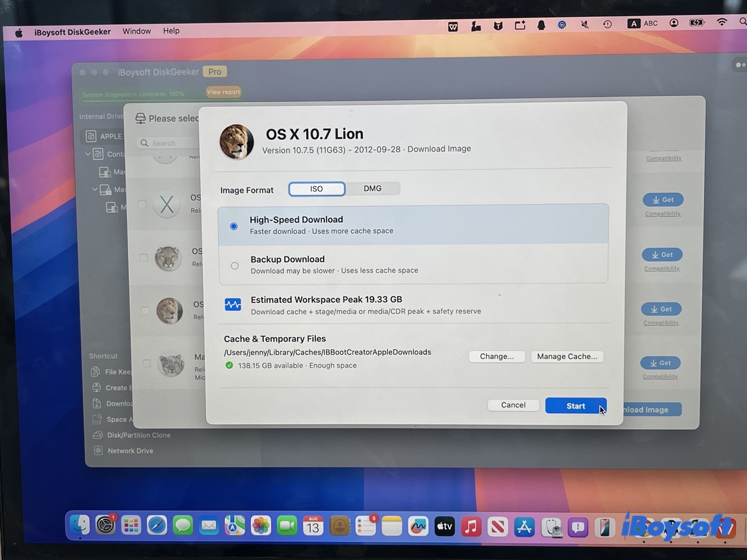Launch Safari from the Dock
This screenshot has height=560, width=747.
tap(157, 526)
